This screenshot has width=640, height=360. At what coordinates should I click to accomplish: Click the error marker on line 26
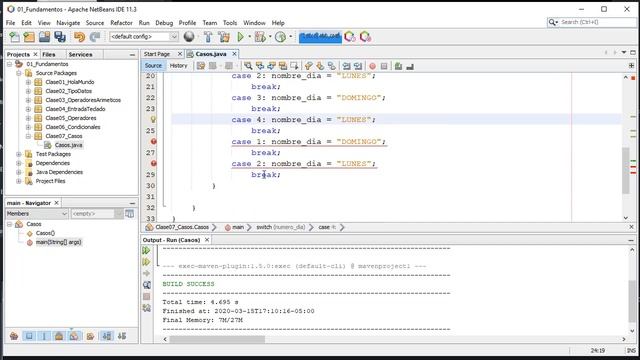[153, 141]
